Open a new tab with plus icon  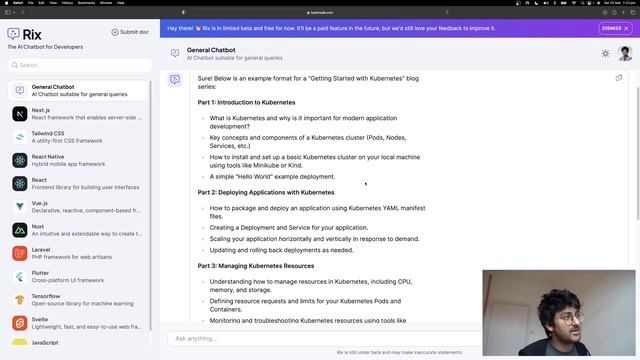[623, 13]
